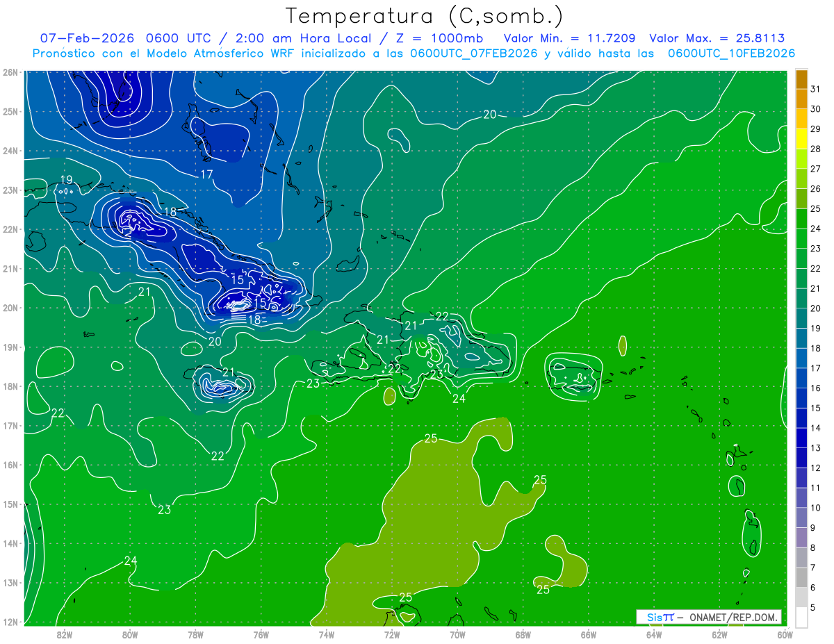Click the "18N" latitude label
The image size is (834, 644).
tap(10, 386)
